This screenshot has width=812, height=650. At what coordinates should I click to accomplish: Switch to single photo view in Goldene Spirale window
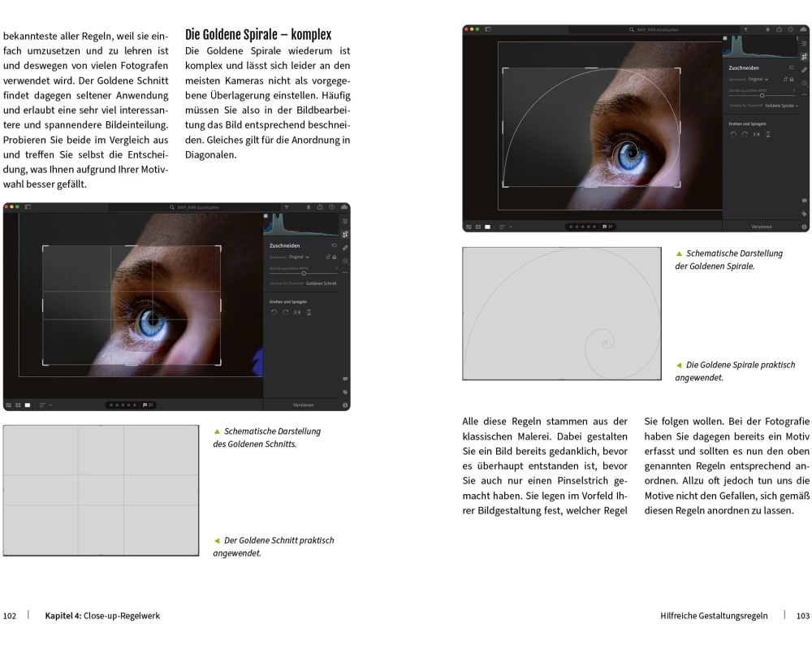click(486, 226)
